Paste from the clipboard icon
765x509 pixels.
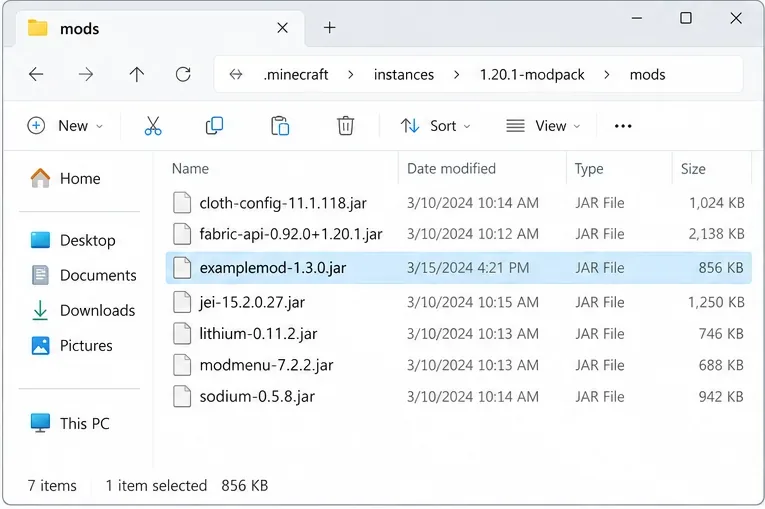tap(280, 126)
